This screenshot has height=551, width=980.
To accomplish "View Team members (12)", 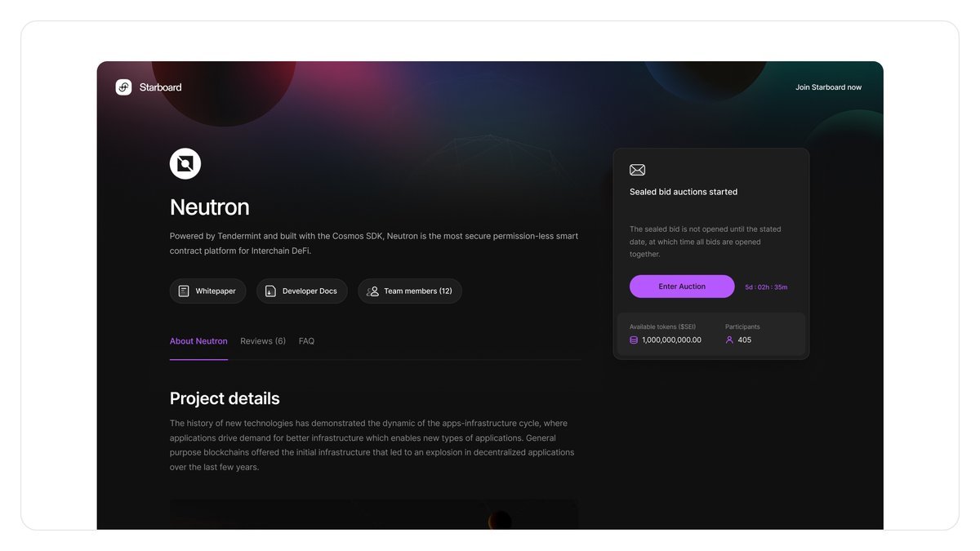I will [410, 291].
